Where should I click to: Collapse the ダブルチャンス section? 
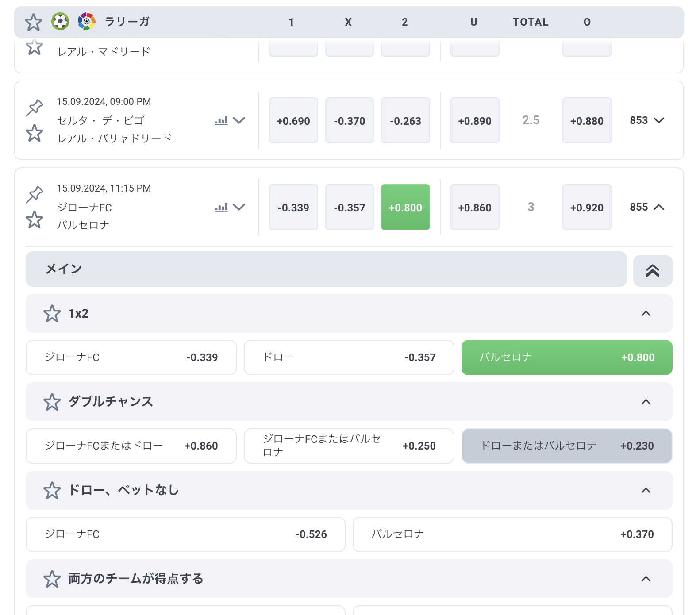click(646, 402)
